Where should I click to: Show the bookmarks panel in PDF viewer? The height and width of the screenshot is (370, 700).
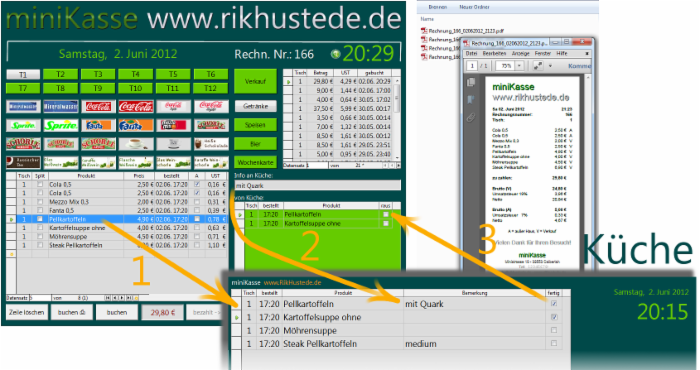click(x=471, y=100)
